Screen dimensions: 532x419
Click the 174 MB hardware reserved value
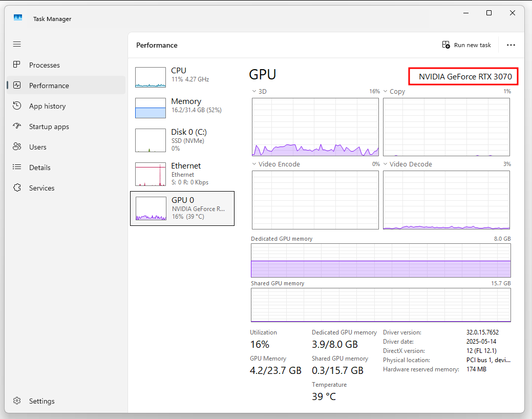[476, 369]
